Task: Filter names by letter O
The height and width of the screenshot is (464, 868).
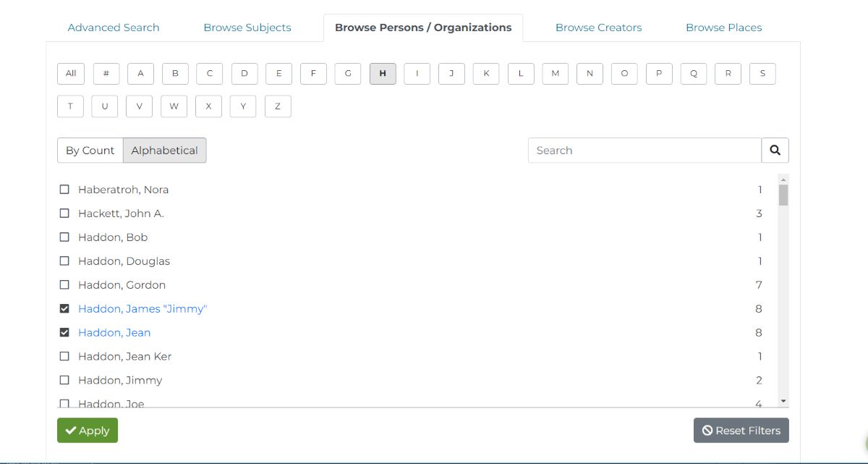Action: coord(624,73)
